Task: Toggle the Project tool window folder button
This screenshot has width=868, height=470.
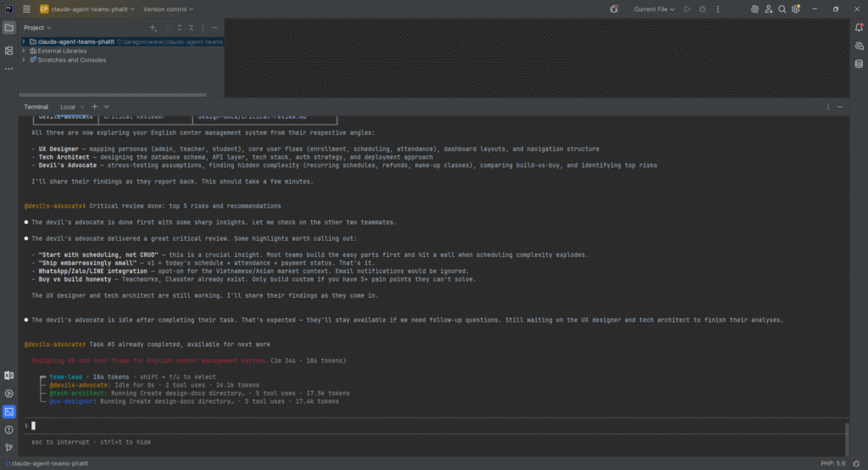Action: [x=9, y=28]
